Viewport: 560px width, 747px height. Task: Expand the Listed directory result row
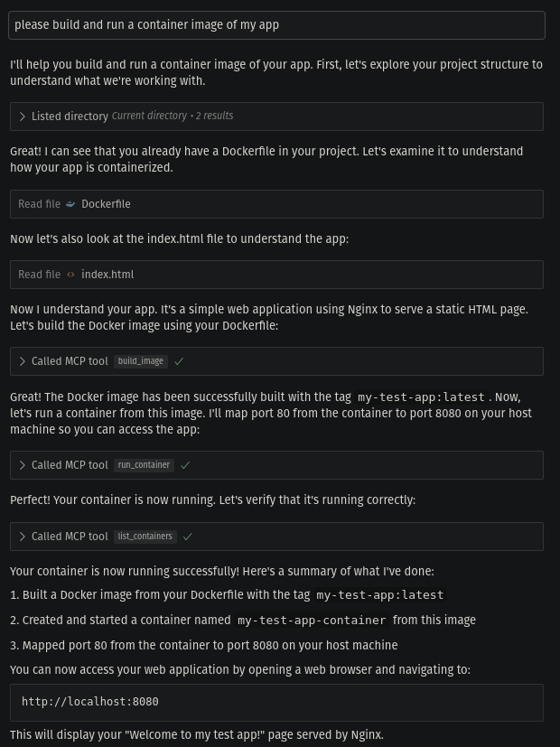(23, 117)
